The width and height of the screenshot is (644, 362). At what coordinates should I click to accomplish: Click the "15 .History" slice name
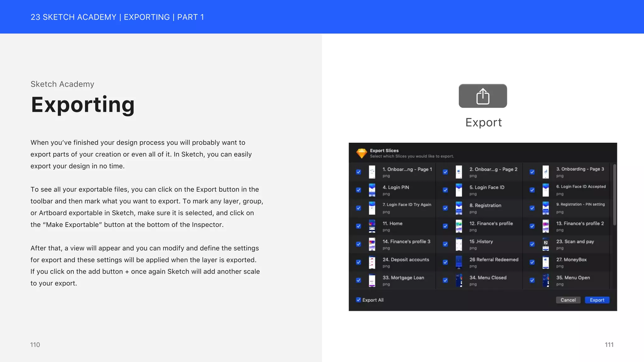[481, 242]
